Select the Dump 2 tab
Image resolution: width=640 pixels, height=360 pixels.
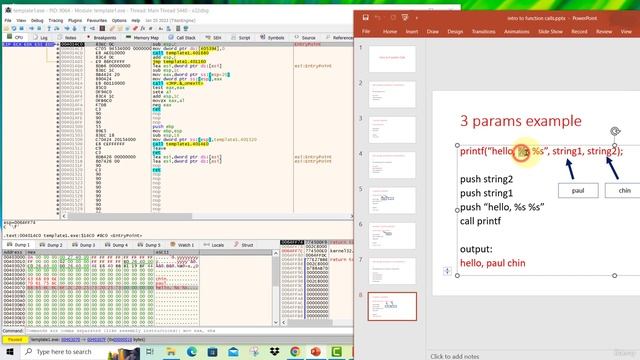(51, 245)
